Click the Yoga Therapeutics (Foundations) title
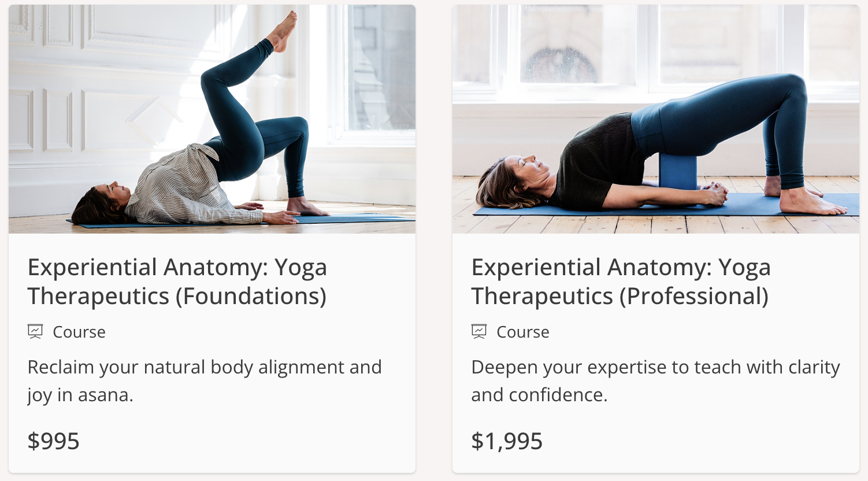 pyautogui.click(x=177, y=282)
